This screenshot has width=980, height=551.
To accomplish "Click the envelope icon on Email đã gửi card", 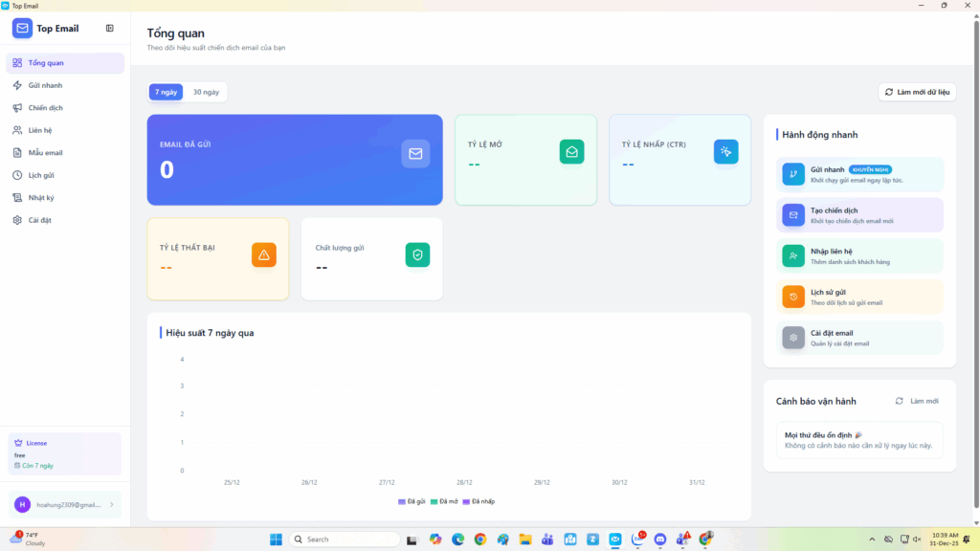I will 415,154.
